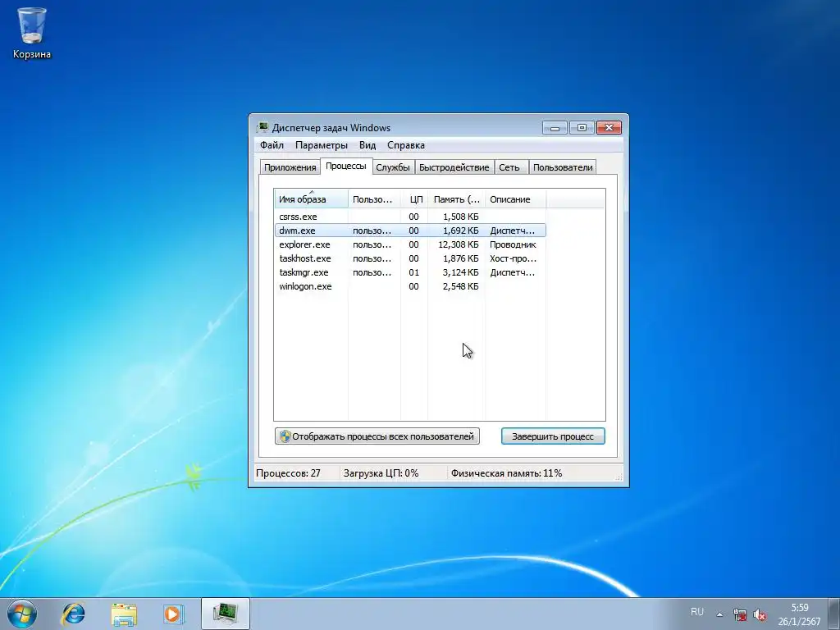840x630 pixels.
Task: Select the taskhost.exe process row
Action: coord(410,258)
